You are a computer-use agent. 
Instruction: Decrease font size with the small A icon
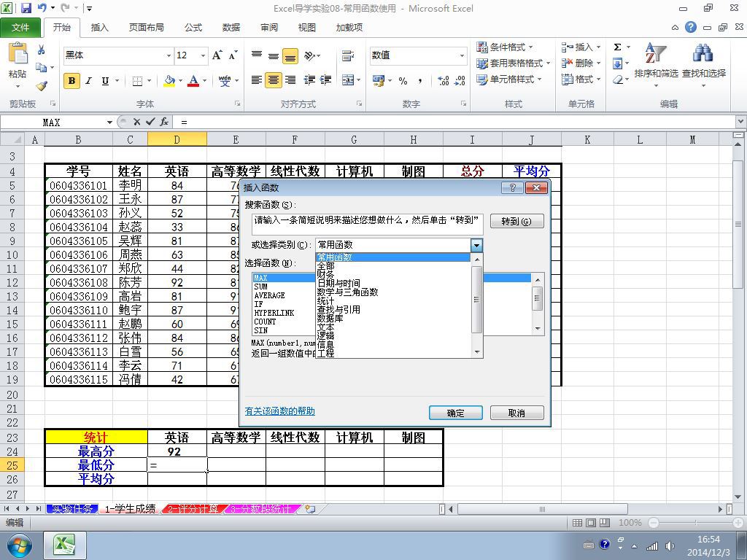[x=233, y=55]
